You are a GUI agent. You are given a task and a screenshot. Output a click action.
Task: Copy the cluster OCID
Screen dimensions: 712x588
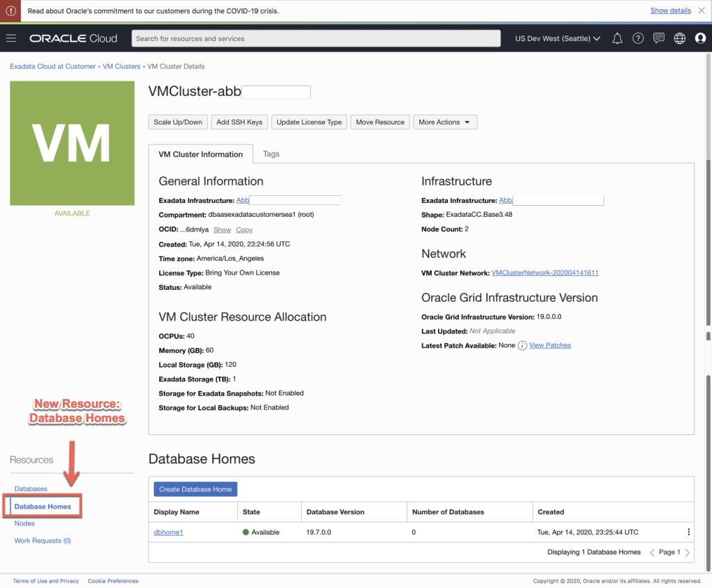pyautogui.click(x=244, y=229)
